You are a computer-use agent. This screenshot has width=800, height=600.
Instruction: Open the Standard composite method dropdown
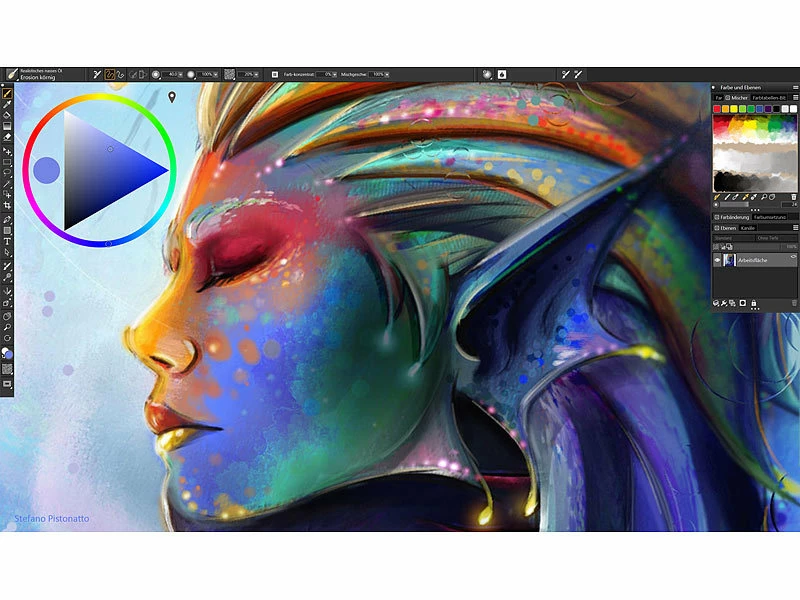[x=732, y=237]
